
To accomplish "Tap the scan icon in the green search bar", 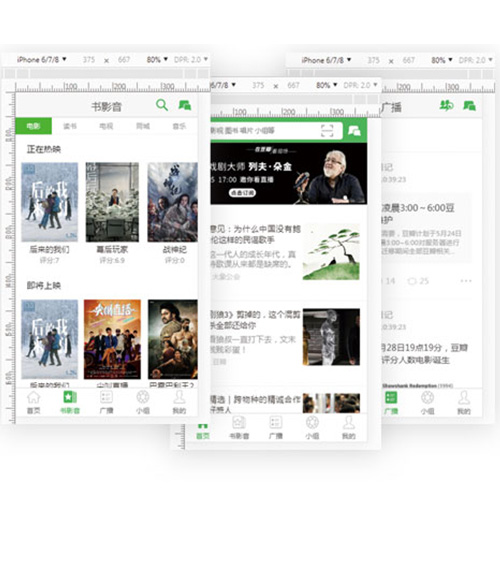I will coord(327,130).
